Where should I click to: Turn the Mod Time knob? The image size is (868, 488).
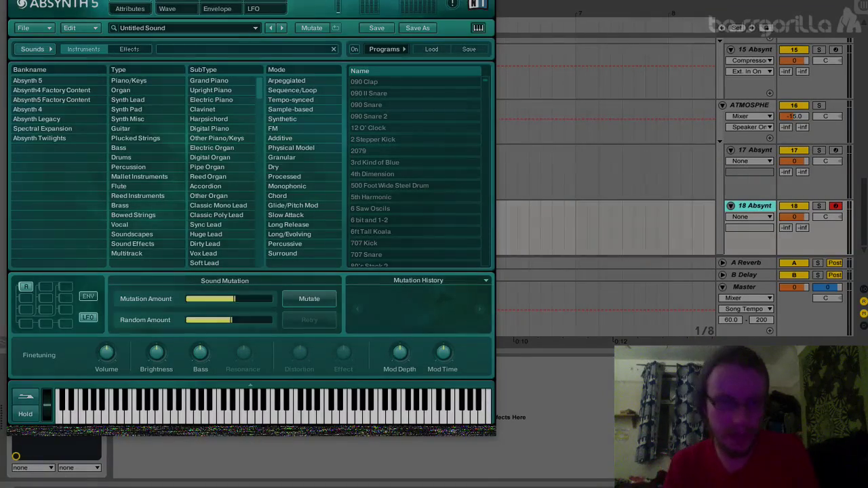(443, 352)
